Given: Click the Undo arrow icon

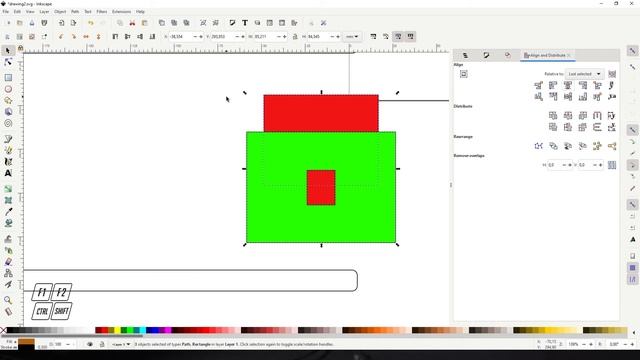Looking at the screenshot, I should click(91, 23).
